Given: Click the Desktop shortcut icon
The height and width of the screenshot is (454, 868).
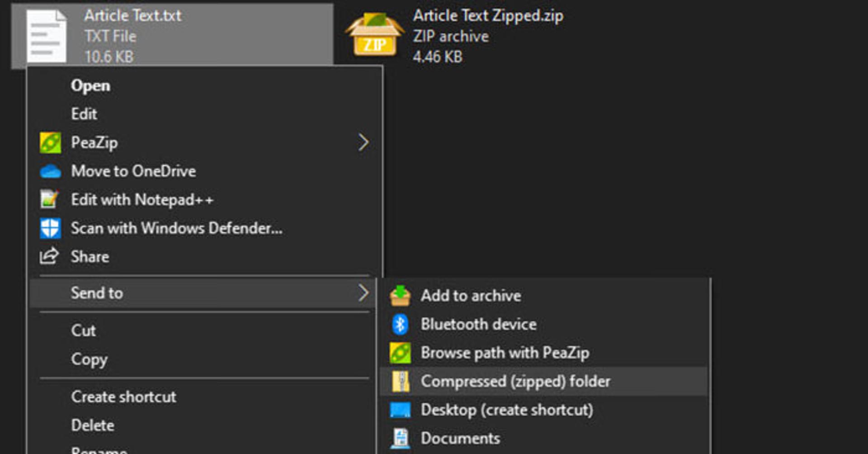Looking at the screenshot, I should coord(400,410).
